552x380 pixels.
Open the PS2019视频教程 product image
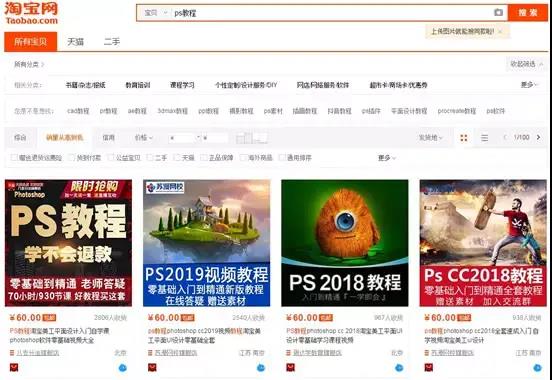pos(207,243)
